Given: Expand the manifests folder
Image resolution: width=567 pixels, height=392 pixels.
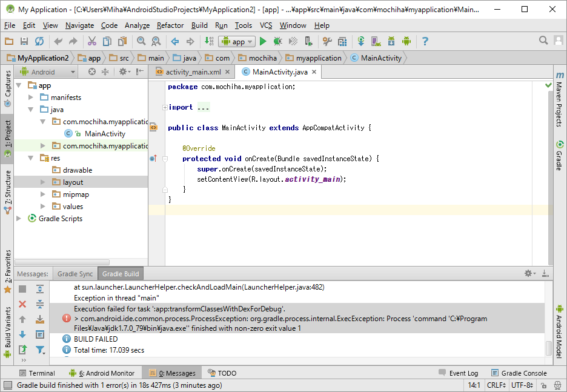Looking at the screenshot, I should (31, 98).
